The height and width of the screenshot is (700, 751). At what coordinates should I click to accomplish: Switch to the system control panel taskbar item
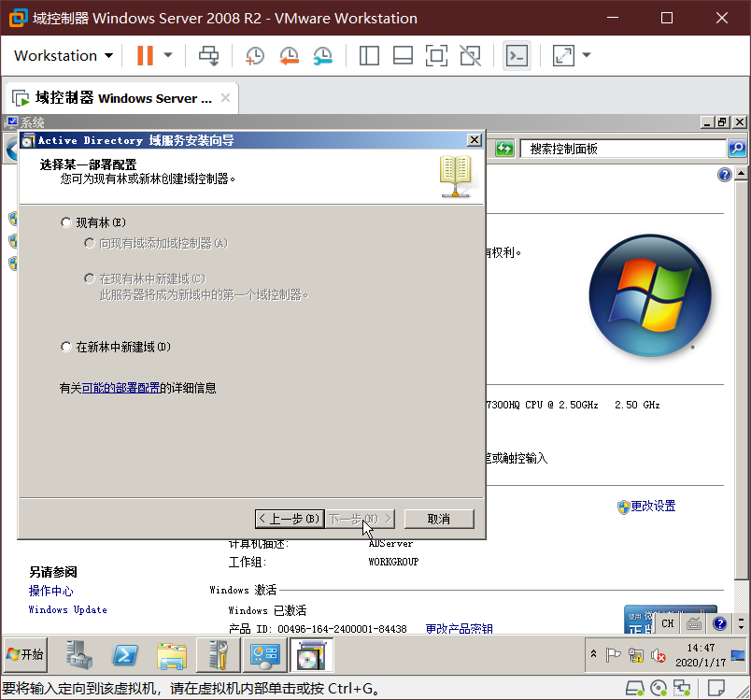pos(265,655)
